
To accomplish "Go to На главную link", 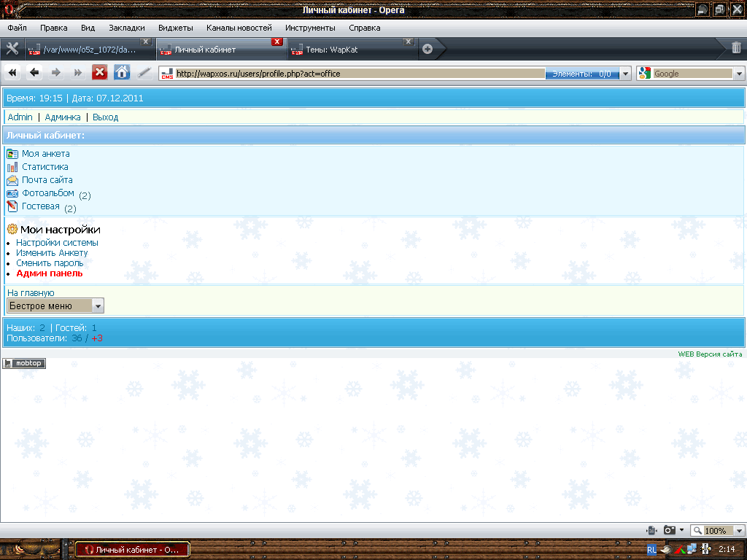I will 31,293.
